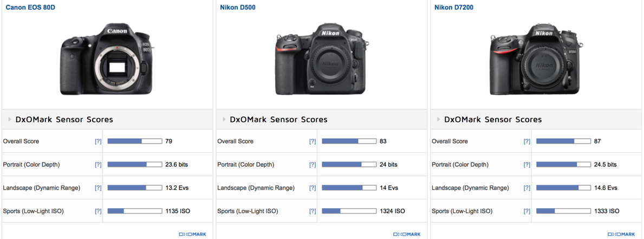Viewport: 644px width, 239px height.
Task: Open the Canon EOS 80D title link
Action: point(30,8)
